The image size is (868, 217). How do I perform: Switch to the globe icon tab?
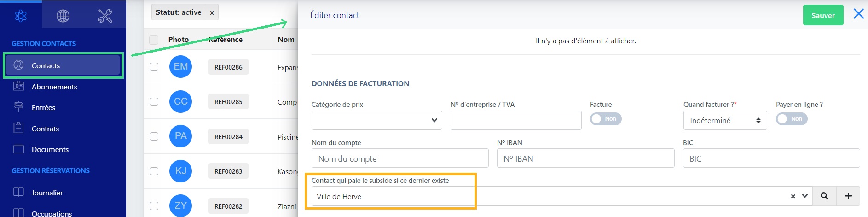point(63,16)
